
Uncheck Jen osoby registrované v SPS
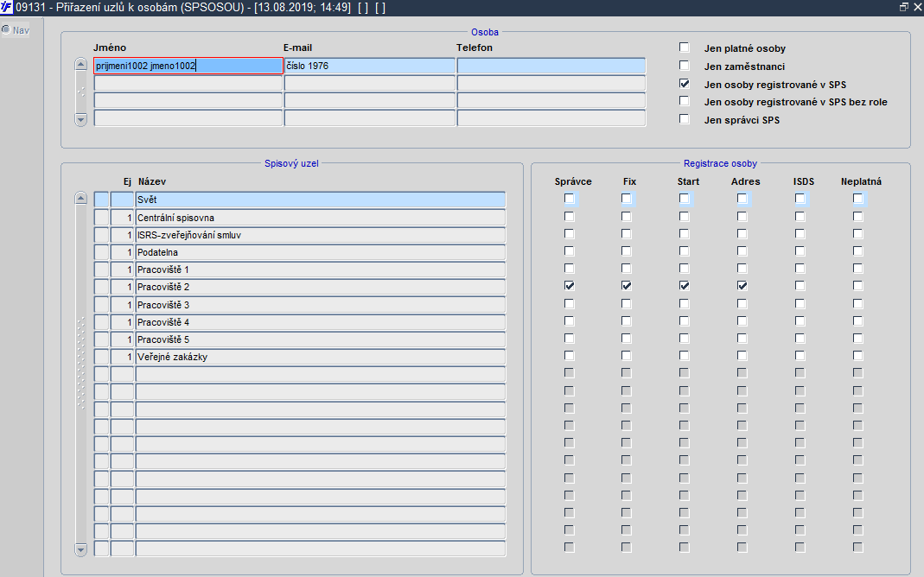tap(685, 84)
